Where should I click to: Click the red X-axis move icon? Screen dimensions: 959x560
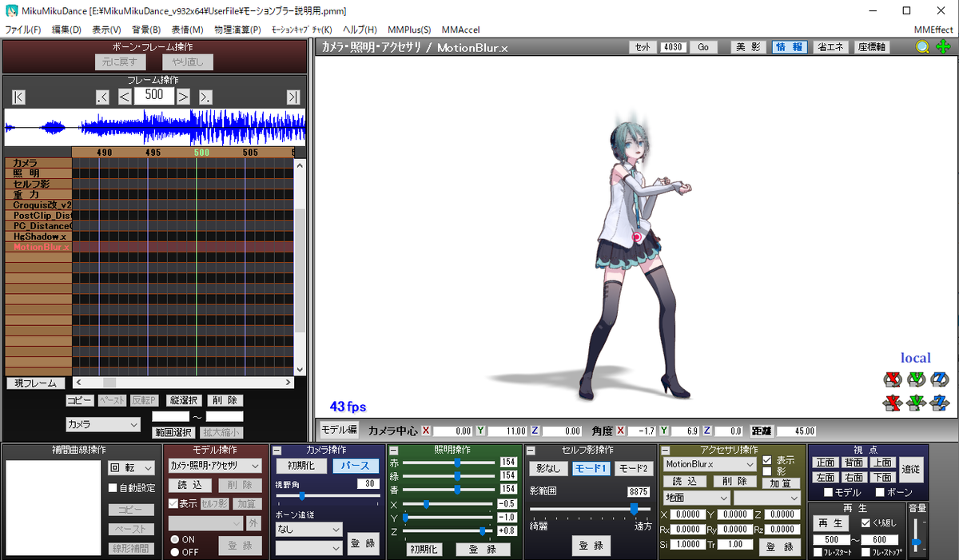(x=892, y=402)
